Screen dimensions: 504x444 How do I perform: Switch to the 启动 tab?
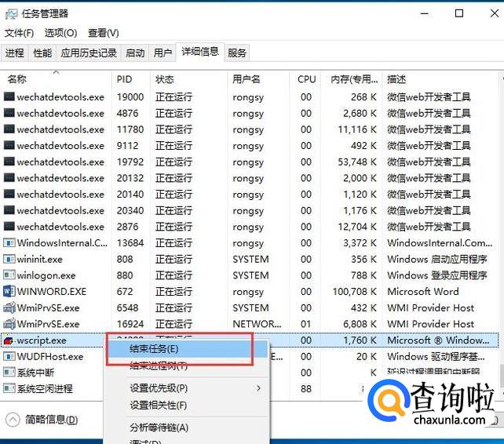coord(135,53)
